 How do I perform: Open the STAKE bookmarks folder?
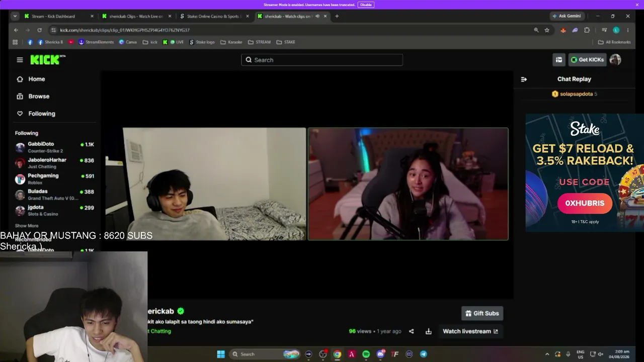[x=286, y=42]
